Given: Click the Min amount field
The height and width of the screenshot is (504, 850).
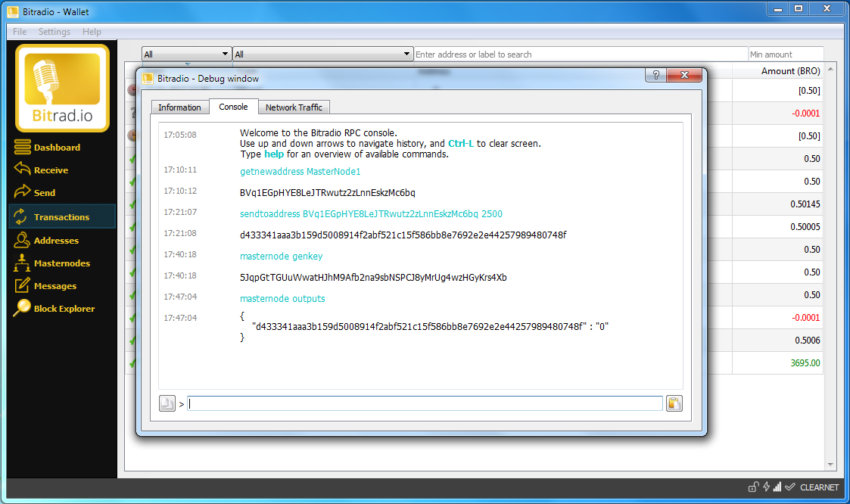Looking at the screenshot, I should 786,54.
